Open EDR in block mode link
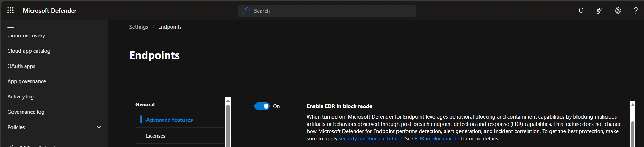 (x=437, y=138)
